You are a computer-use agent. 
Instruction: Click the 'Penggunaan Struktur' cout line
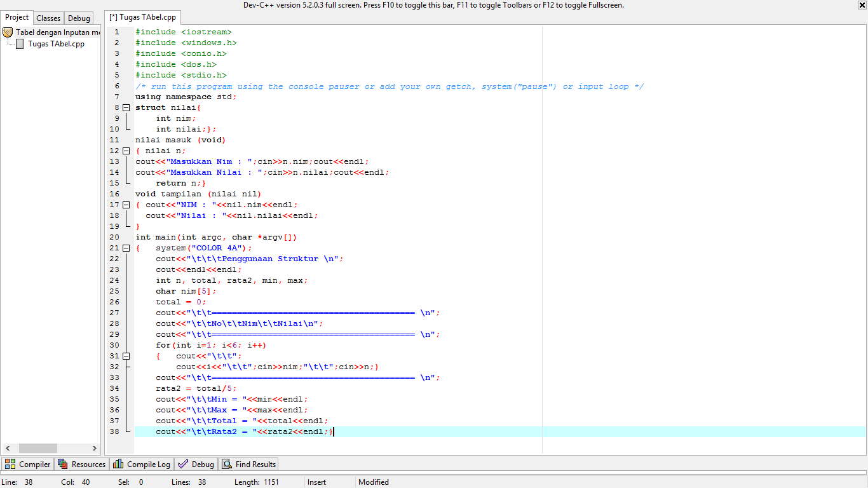click(250, 259)
